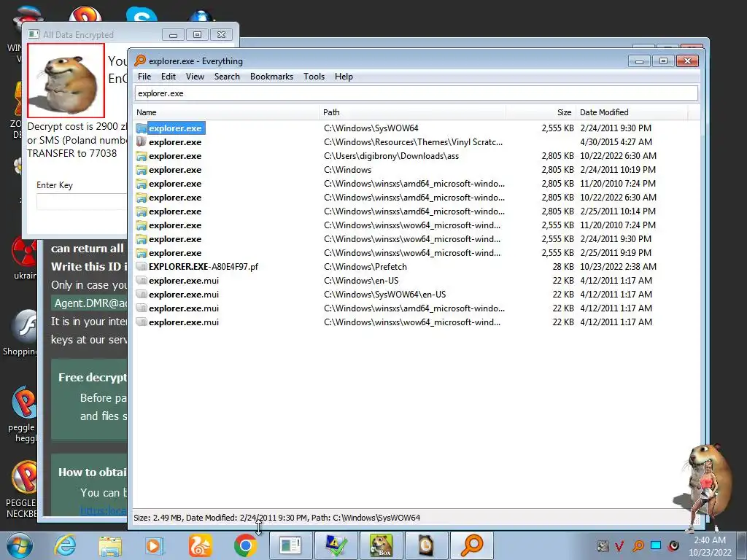The height and width of the screenshot is (560, 747).
Task: Click the taskbar clock showing 2:40 AM
Action: [710, 546]
